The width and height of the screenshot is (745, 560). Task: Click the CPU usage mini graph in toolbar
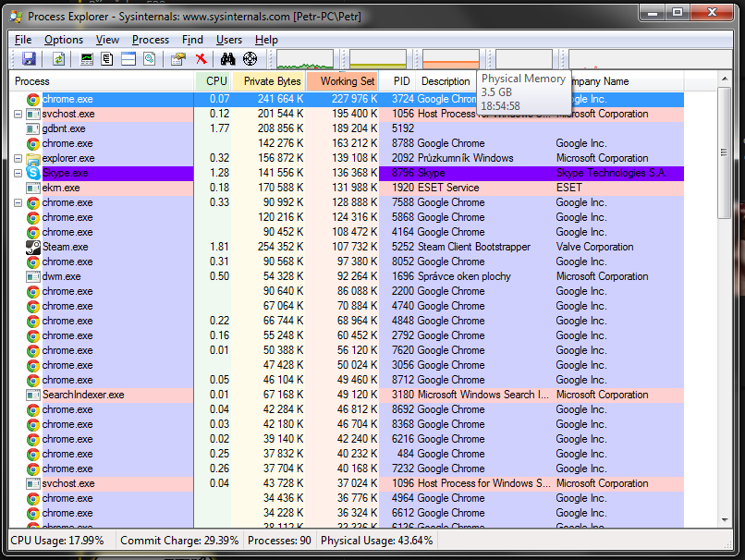(305, 60)
